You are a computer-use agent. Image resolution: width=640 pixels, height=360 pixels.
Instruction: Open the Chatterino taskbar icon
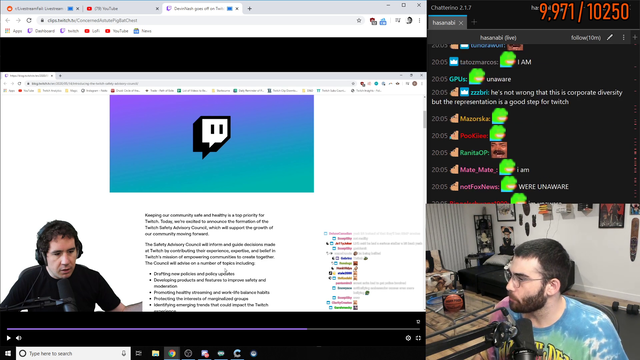click(237, 353)
